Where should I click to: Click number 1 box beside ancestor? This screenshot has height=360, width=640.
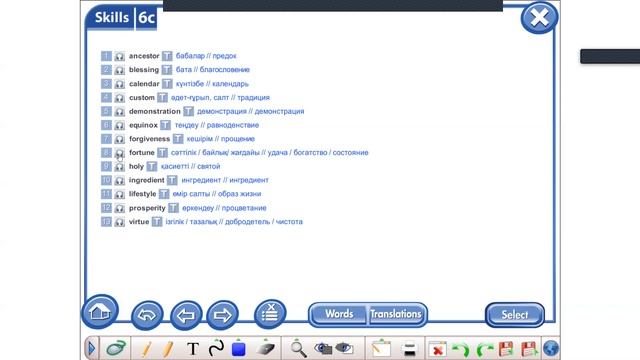coord(106,56)
